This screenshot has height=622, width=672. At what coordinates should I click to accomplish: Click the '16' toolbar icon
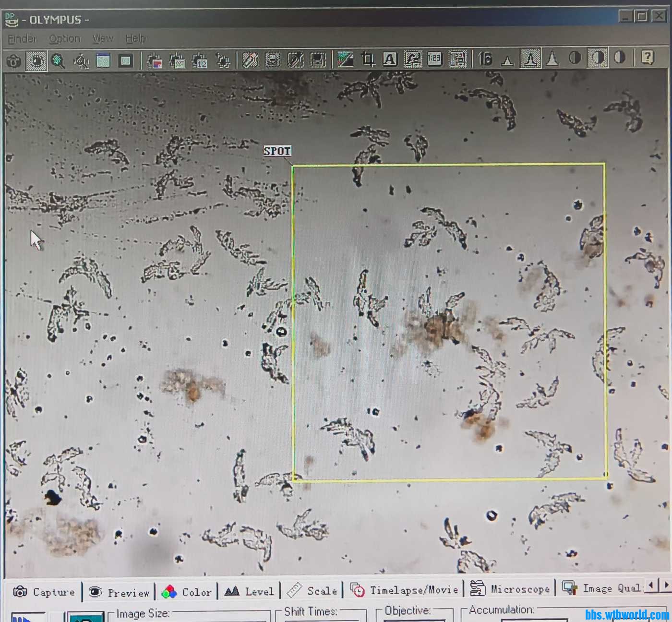click(485, 59)
